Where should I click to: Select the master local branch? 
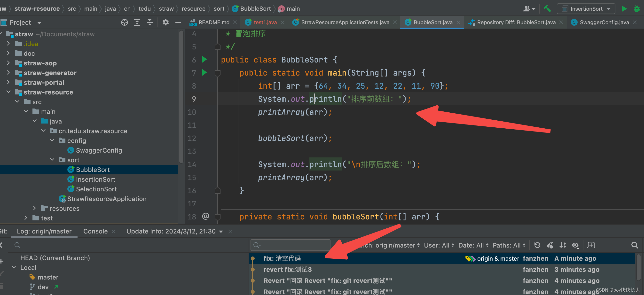pyautogui.click(x=48, y=277)
